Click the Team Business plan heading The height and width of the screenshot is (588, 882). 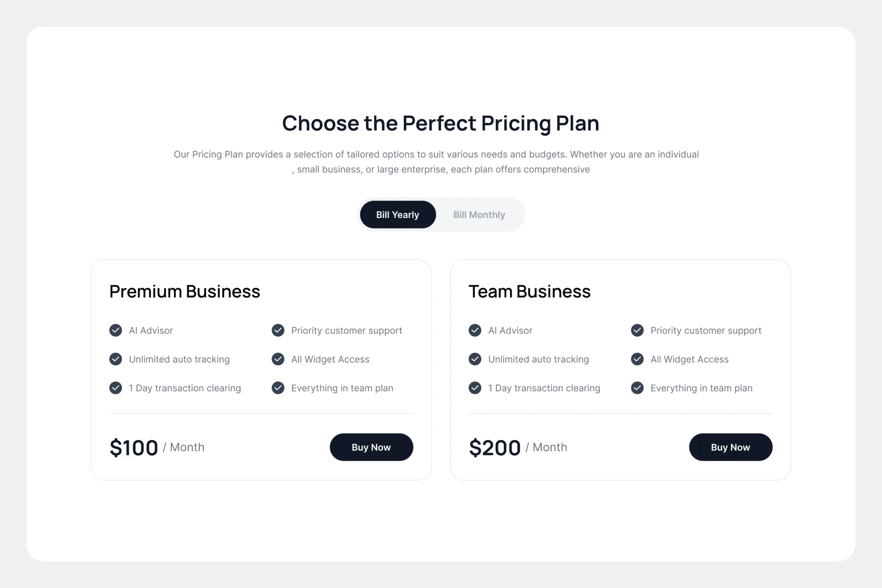(x=529, y=292)
